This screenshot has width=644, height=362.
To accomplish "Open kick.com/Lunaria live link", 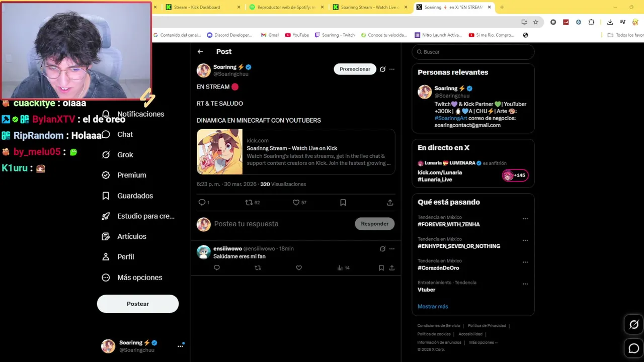I will (440, 172).
